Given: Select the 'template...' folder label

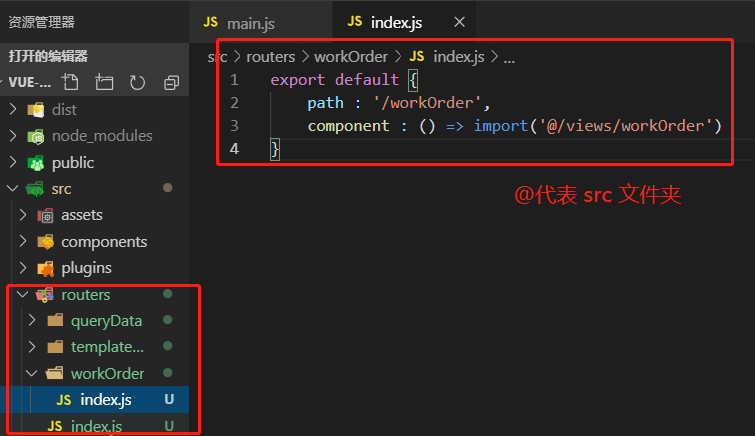Looking at the screenshot, I should pyautogui.click(x=107, y=346).
